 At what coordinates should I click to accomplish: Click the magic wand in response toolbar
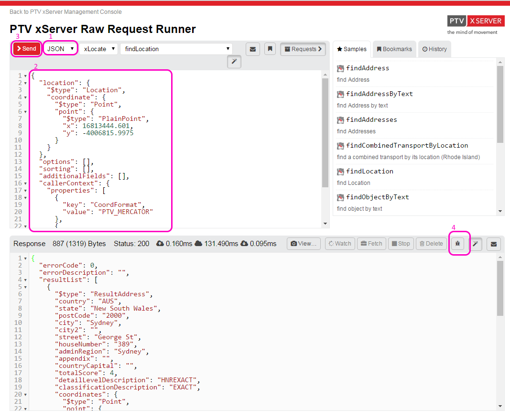[x=476, y=244]
